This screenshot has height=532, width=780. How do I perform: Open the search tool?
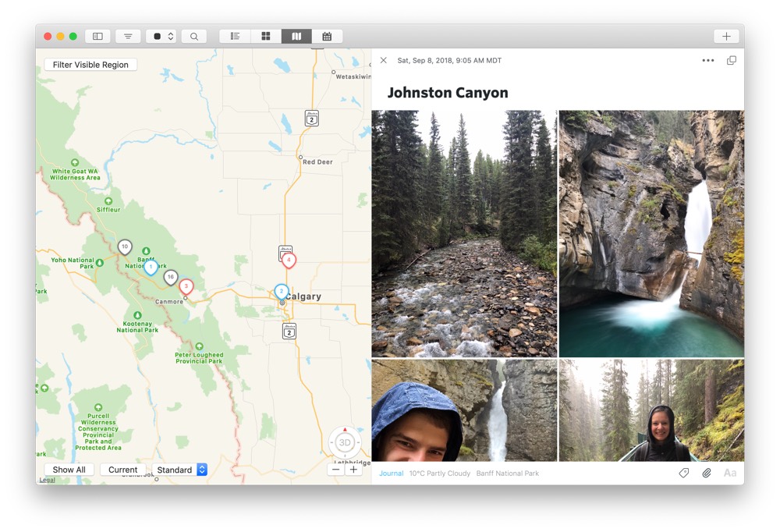coord(194,37)
